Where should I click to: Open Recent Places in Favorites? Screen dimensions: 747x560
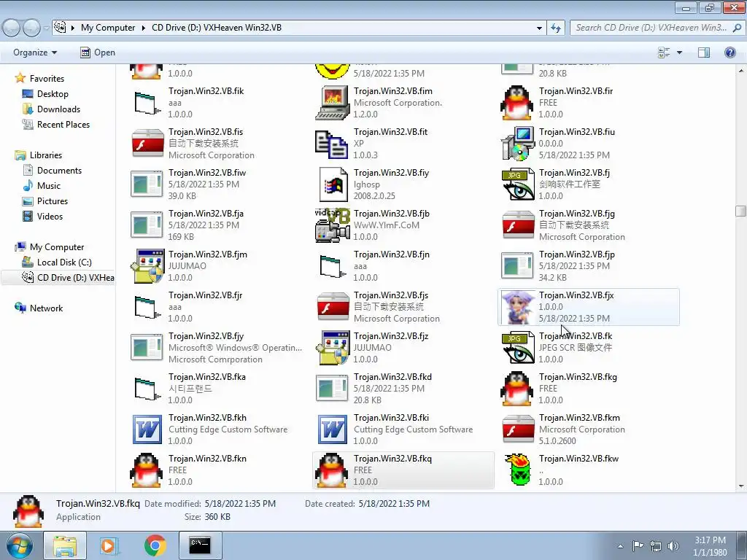pyautogui.click(x=63, y=125)
